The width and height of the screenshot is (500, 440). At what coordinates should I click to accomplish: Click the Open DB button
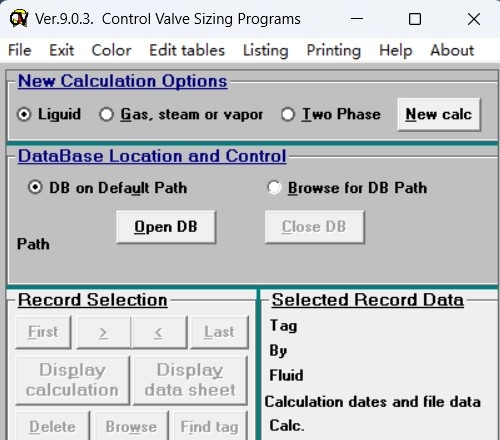click(x=166, y=227)
